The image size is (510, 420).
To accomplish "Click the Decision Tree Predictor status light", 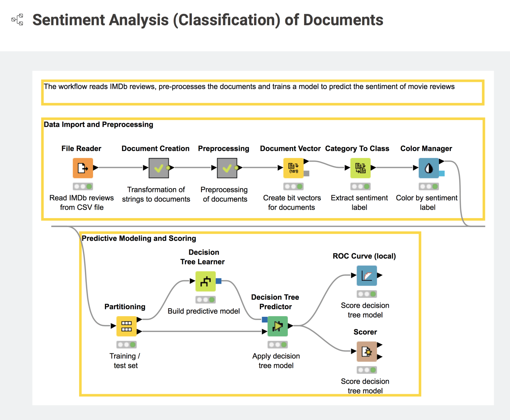I will 278,344.
